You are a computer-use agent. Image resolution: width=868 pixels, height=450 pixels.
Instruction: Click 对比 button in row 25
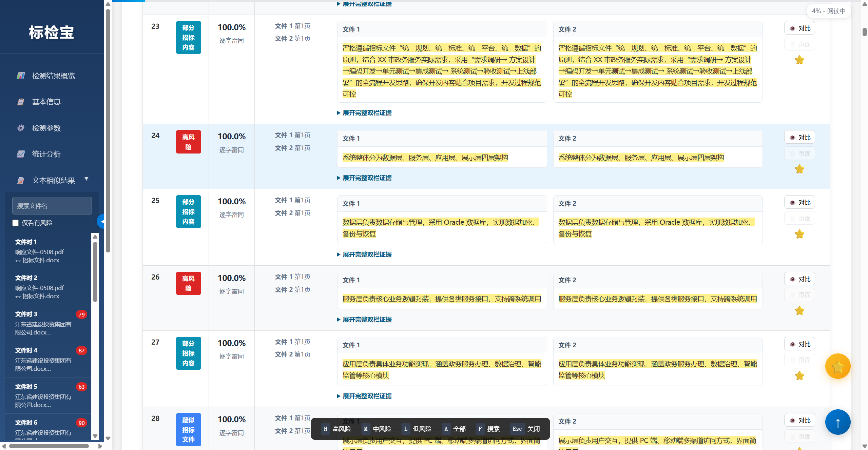799,202
